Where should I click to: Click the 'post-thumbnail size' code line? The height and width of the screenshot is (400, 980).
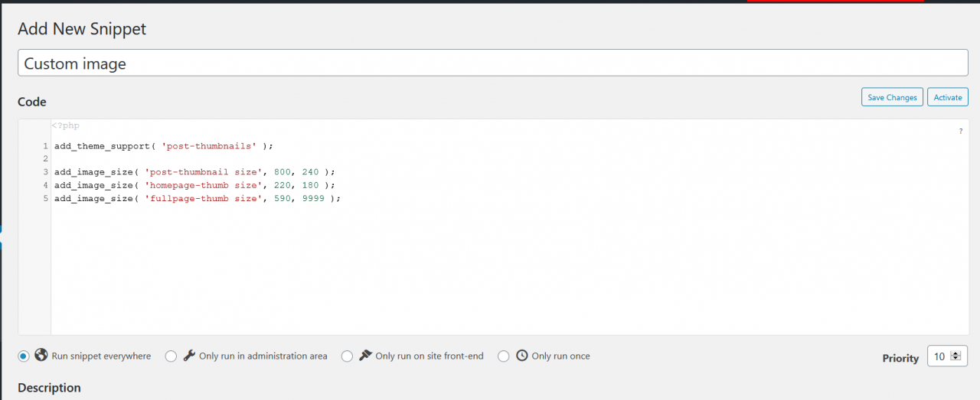point(194,172)
